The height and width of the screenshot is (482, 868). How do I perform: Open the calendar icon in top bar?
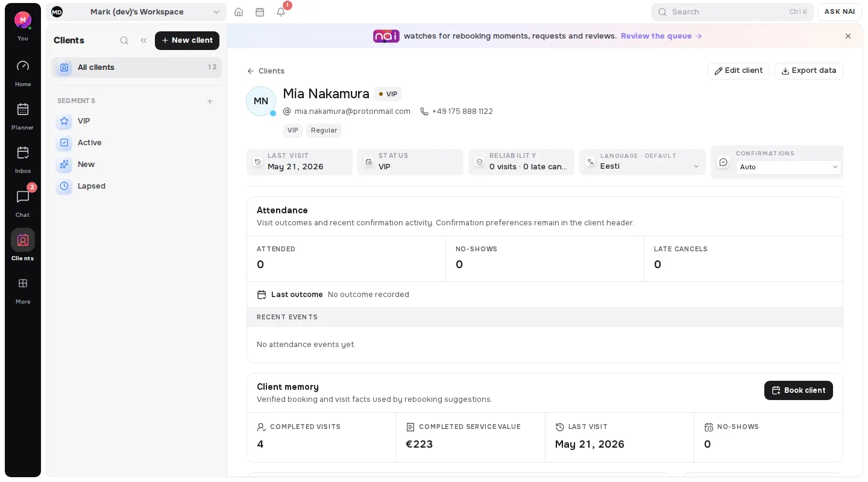(260, 12)
